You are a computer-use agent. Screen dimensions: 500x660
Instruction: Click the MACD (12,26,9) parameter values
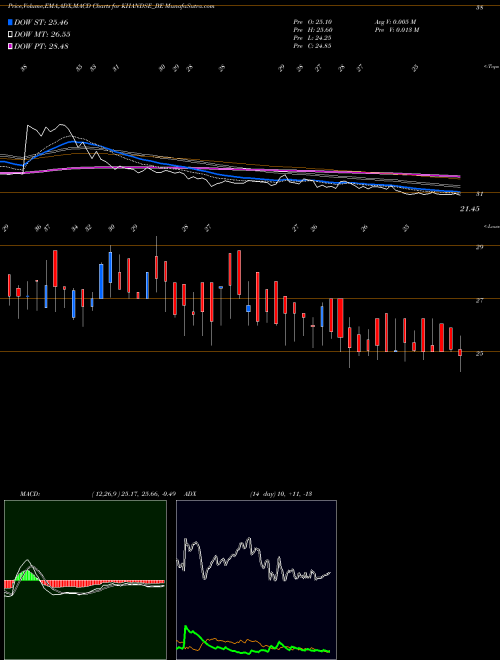(x=136, y=494)
